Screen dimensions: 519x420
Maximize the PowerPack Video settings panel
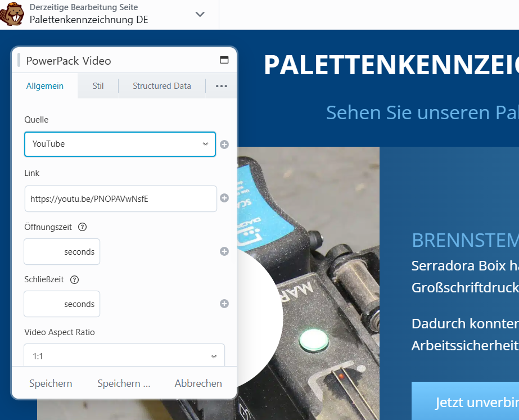coord(224,60)
